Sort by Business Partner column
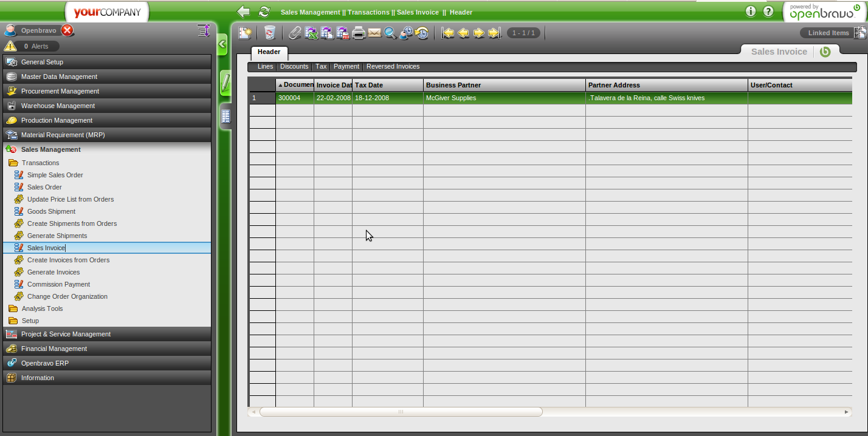 [505, 85]
